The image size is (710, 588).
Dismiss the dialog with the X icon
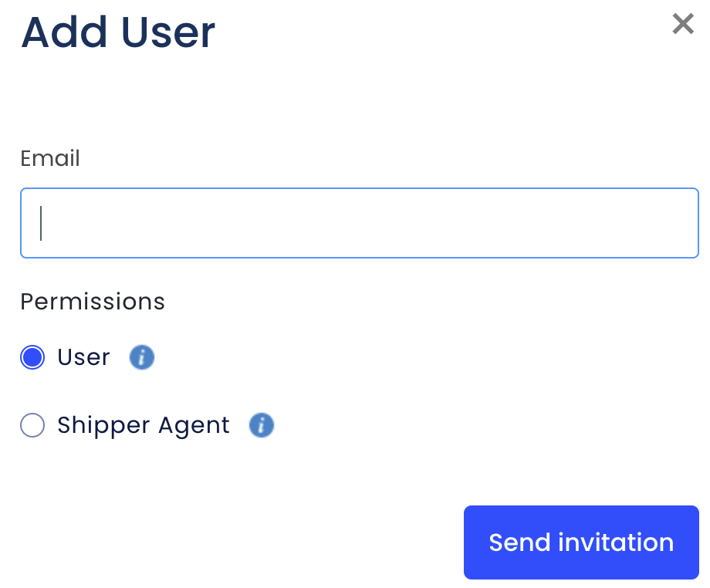pos(683,24)
